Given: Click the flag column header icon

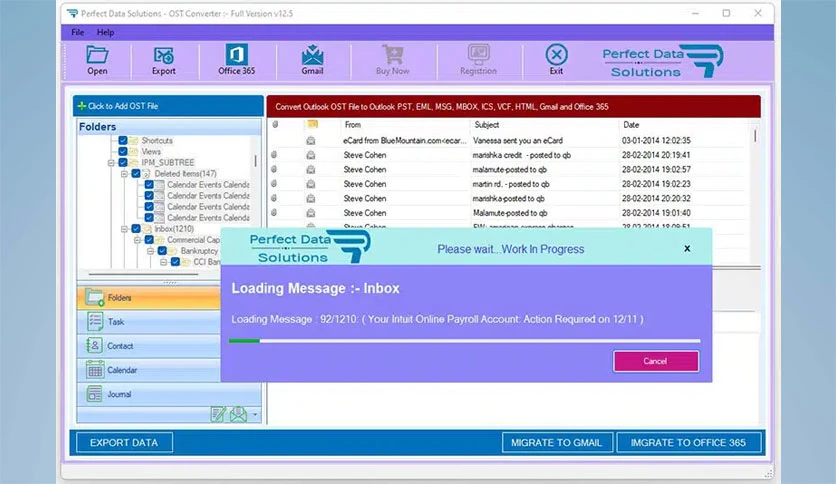Looking at the screenshot, I should tap(312, 124).
